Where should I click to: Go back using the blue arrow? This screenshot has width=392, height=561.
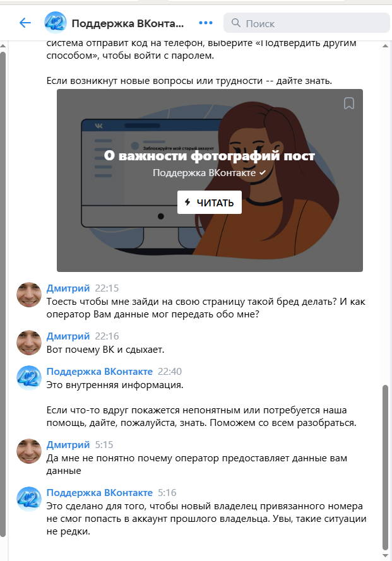[x=25, y=23]
